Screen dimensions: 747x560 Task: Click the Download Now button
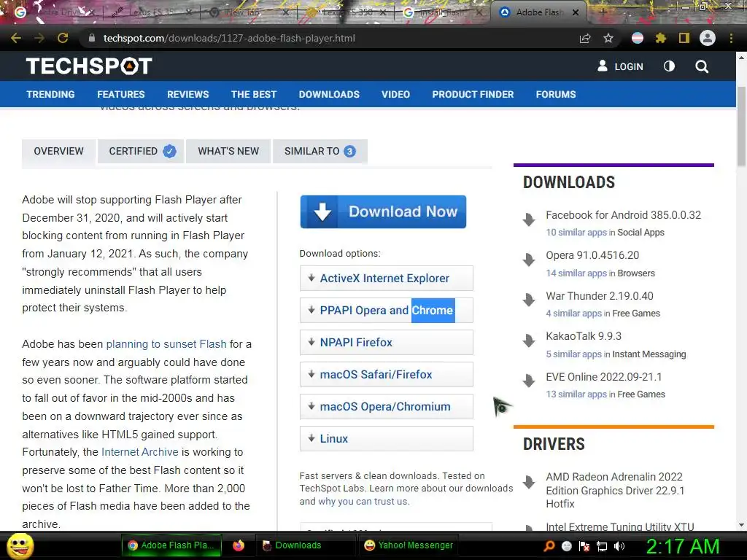point(383,211)
